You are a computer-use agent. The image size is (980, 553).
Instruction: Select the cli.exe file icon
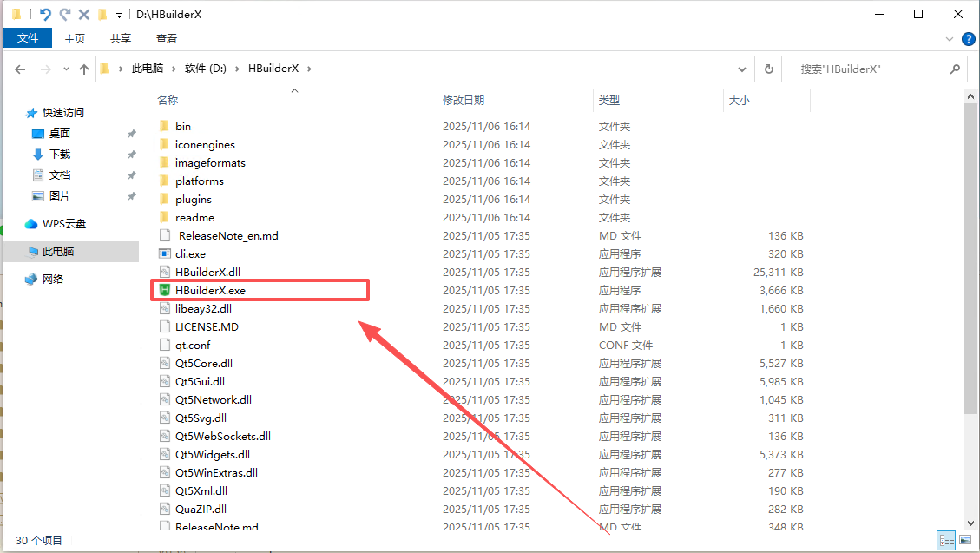(164, 253)
